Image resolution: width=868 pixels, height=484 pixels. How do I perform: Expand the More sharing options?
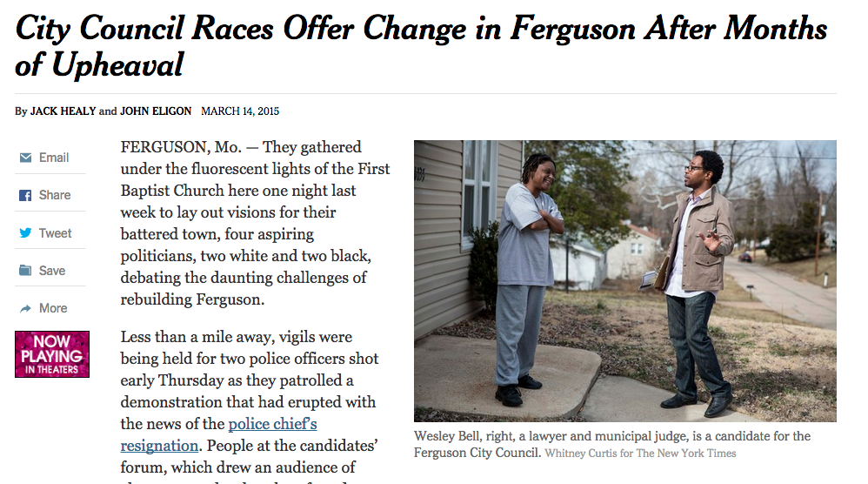pos(53,308)
